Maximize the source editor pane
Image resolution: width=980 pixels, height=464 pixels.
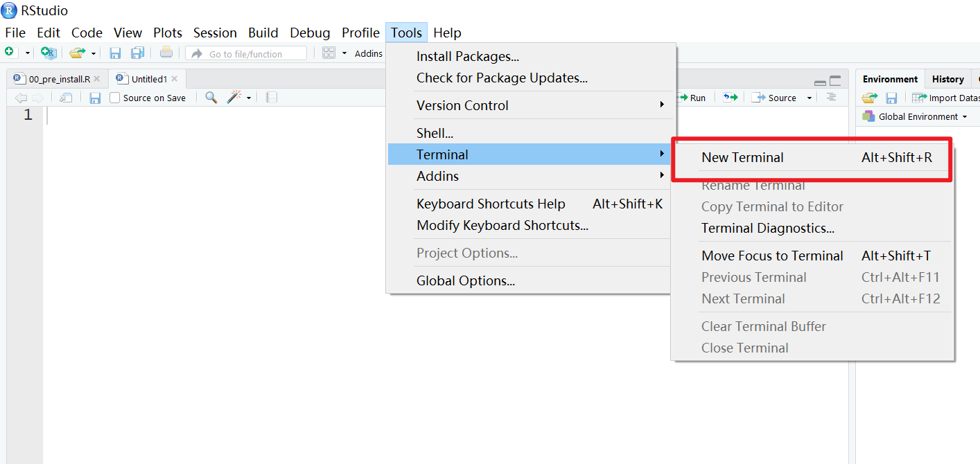coord(835,80)
